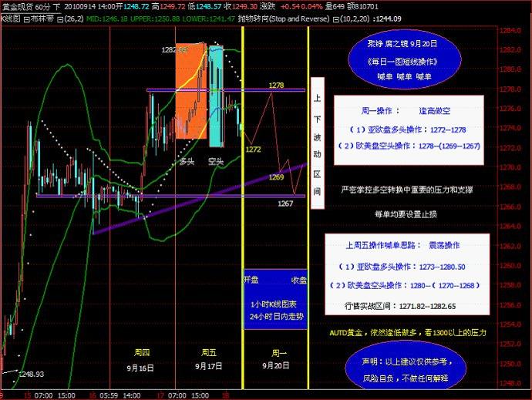
Task: Select the 1278 resistance price label
Action: tap(277, 84)
